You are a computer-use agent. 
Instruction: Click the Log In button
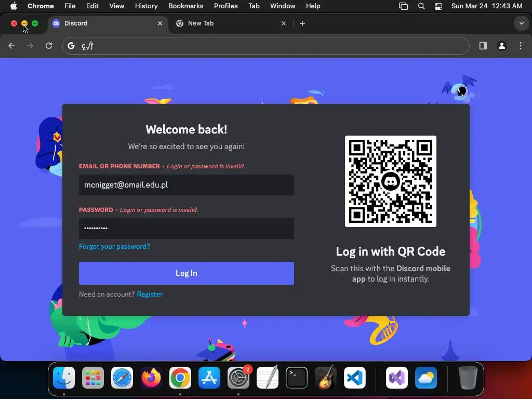(x=187, y=273)
